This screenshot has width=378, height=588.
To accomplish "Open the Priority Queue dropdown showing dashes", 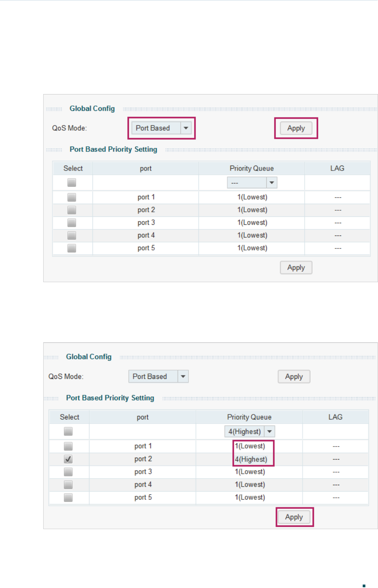I will (252, 183).
